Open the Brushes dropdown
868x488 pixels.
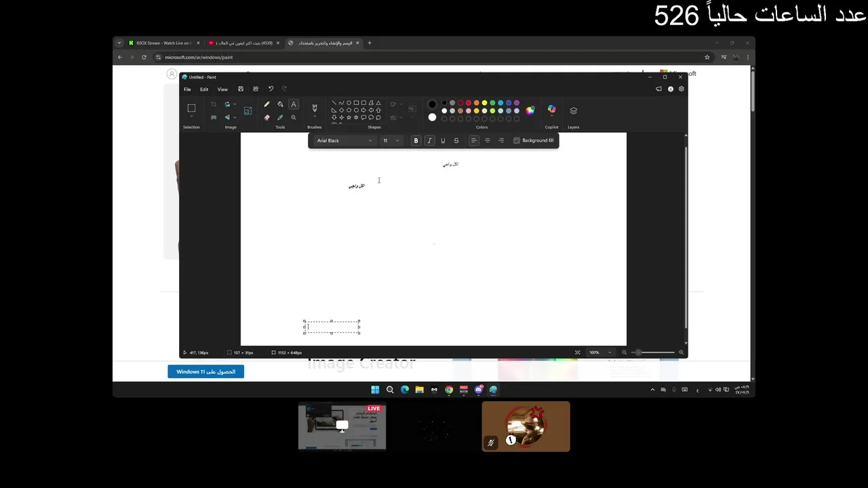point(314,117)
